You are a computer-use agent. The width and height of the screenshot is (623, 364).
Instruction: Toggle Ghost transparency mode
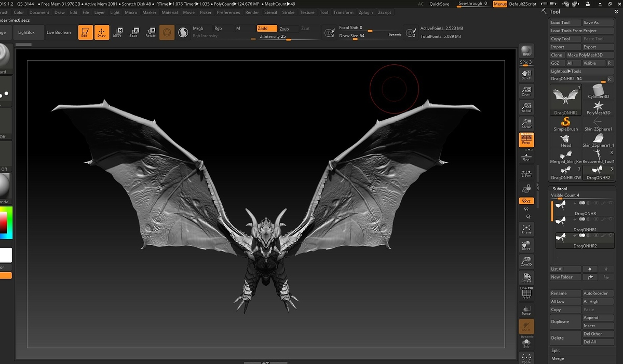coord(526,326)
